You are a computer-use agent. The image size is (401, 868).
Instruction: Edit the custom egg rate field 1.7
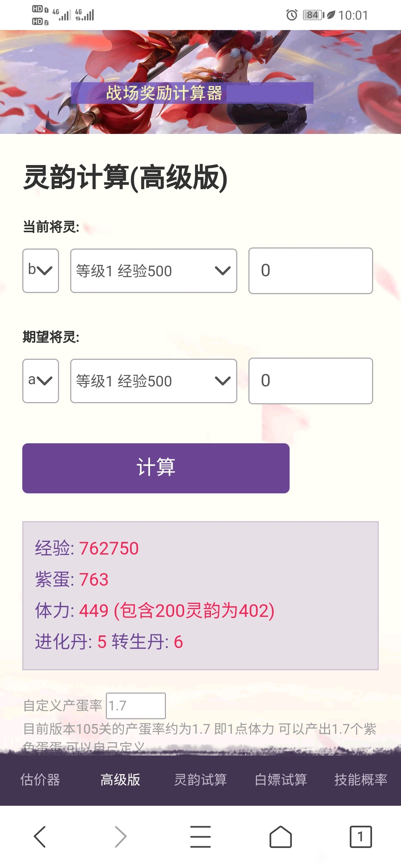[136, 706]
